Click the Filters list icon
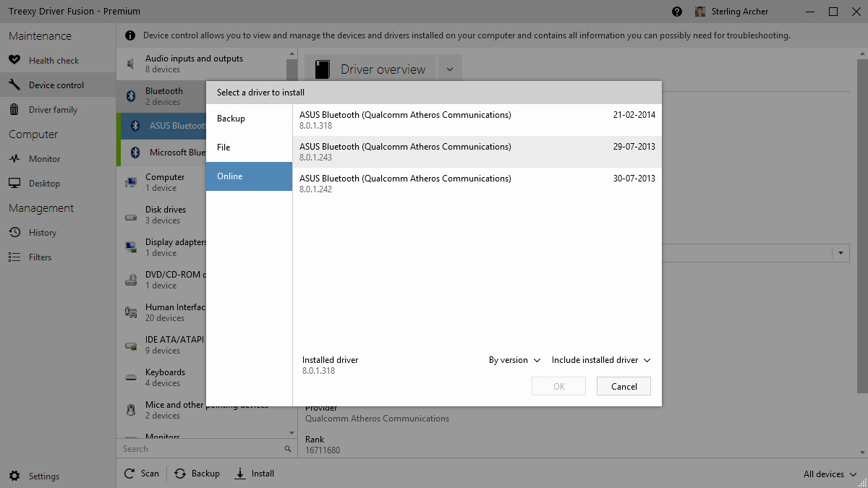 pyautogui.click(x=14, y=257)
